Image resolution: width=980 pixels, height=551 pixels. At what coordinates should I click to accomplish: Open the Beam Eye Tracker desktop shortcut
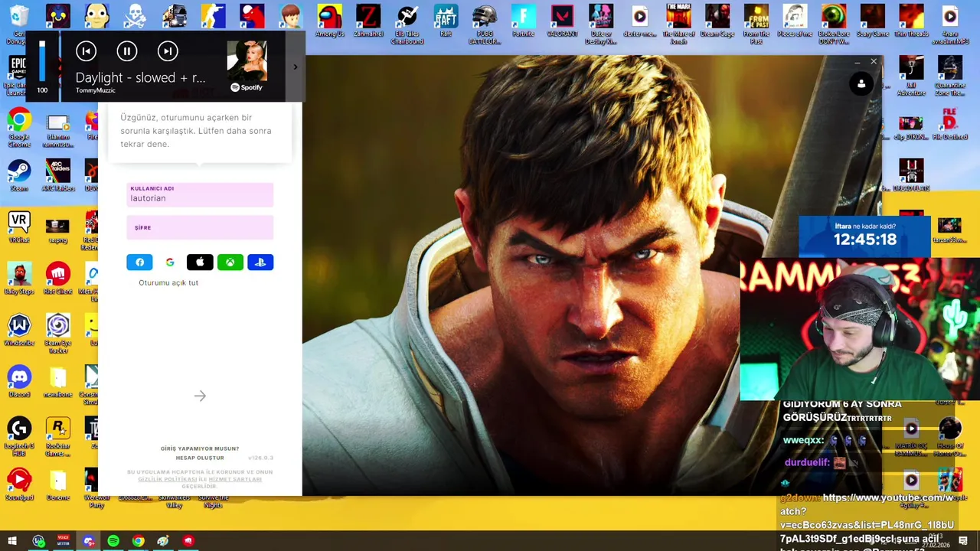[58, 334]
